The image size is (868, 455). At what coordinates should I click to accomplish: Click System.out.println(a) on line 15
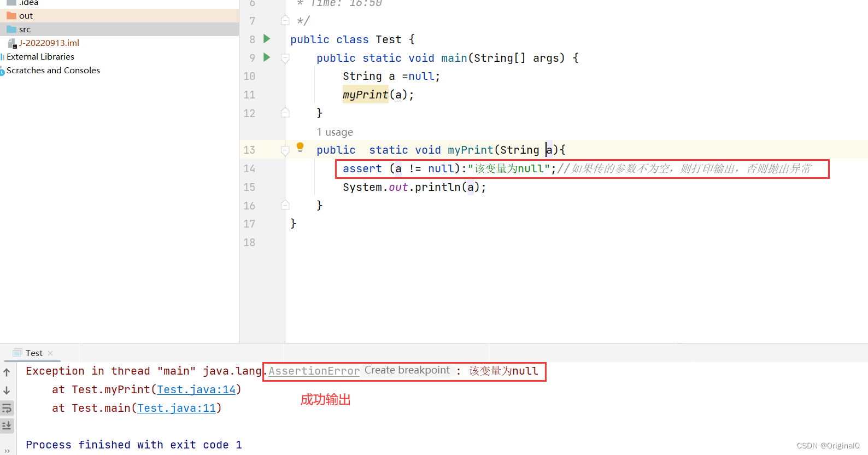coord(414,187)
